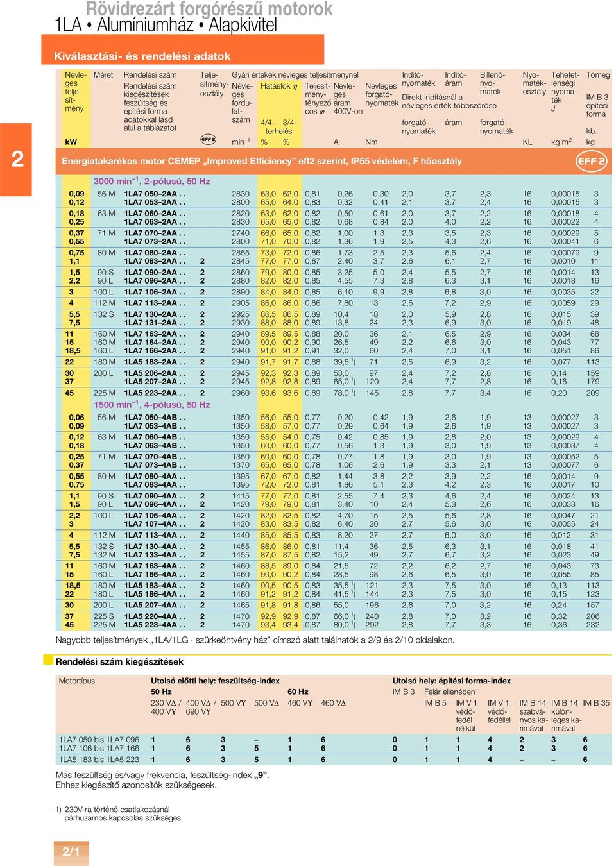Click the note beginning Más feszültség és/vagy frekvencia
The height and width of the screenshot is (866, 616).
(x=162, y=775)
